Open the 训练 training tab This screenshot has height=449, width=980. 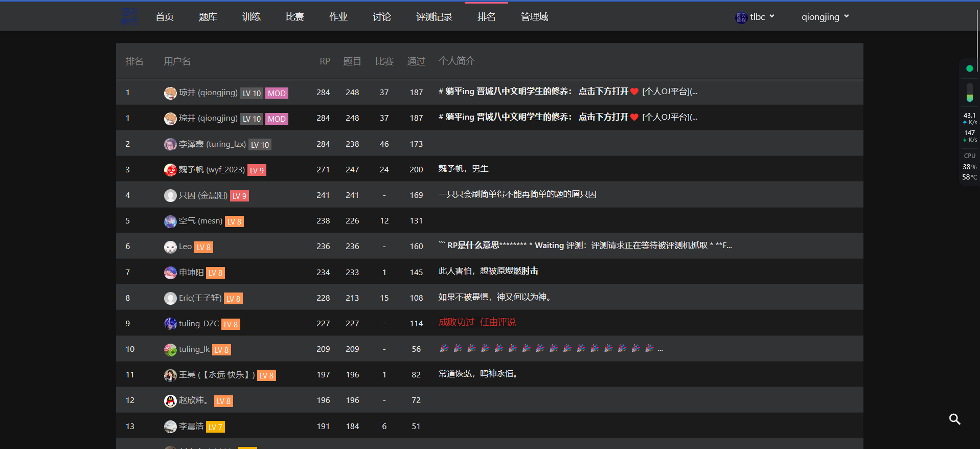coord(252,17)
